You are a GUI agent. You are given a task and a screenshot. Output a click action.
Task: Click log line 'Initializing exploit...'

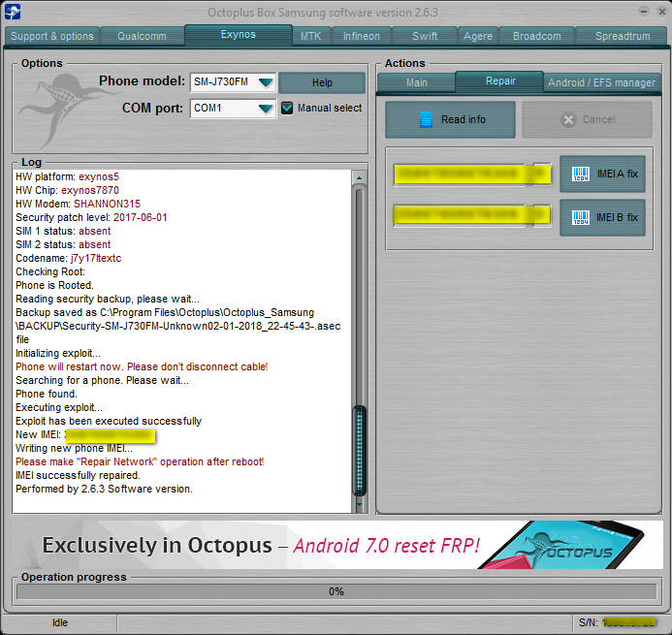[58, 354]
